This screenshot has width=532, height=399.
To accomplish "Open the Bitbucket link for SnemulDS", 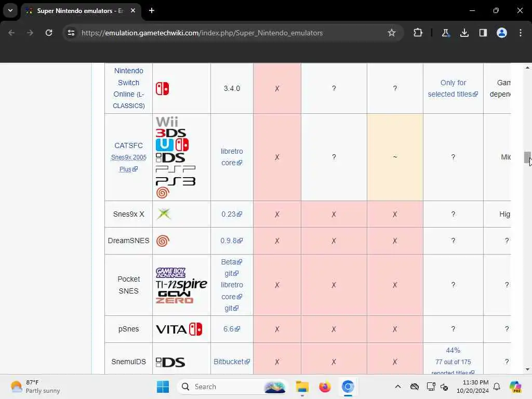I will click(231, 362).
